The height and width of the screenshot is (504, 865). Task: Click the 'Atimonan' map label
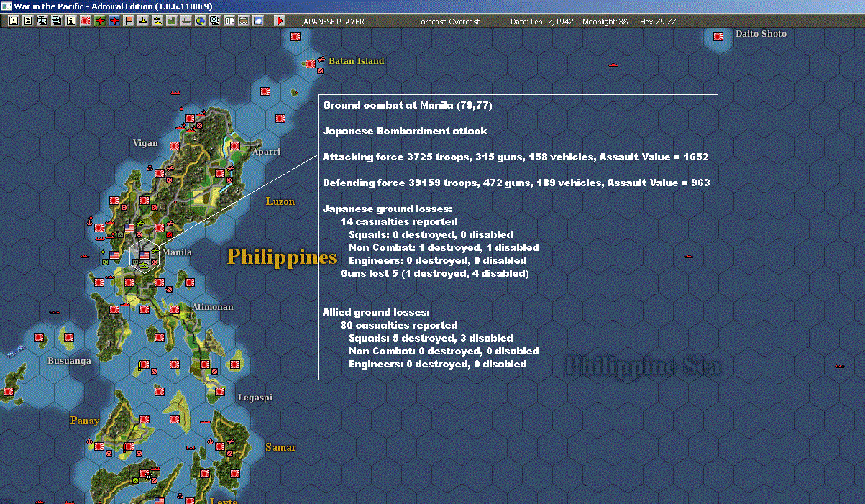[x=212, y=307]
